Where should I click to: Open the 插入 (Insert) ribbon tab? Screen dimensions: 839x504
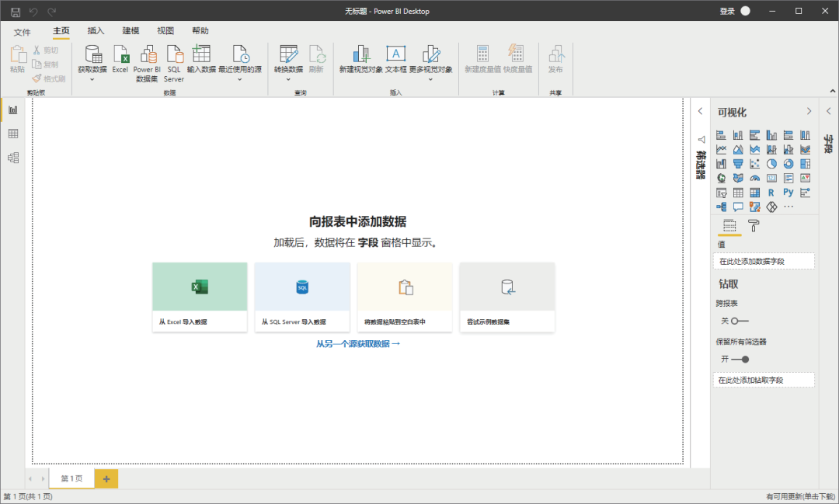(x=96, y=31)
